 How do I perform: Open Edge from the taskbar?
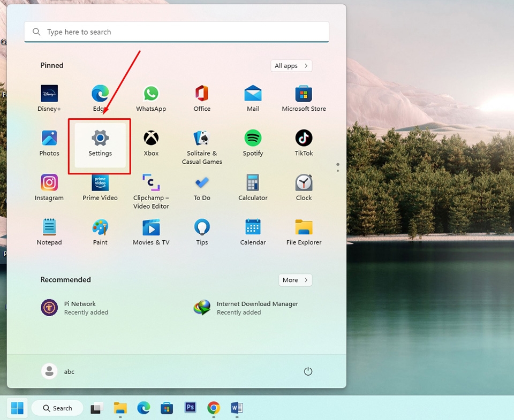pos(143,408)
